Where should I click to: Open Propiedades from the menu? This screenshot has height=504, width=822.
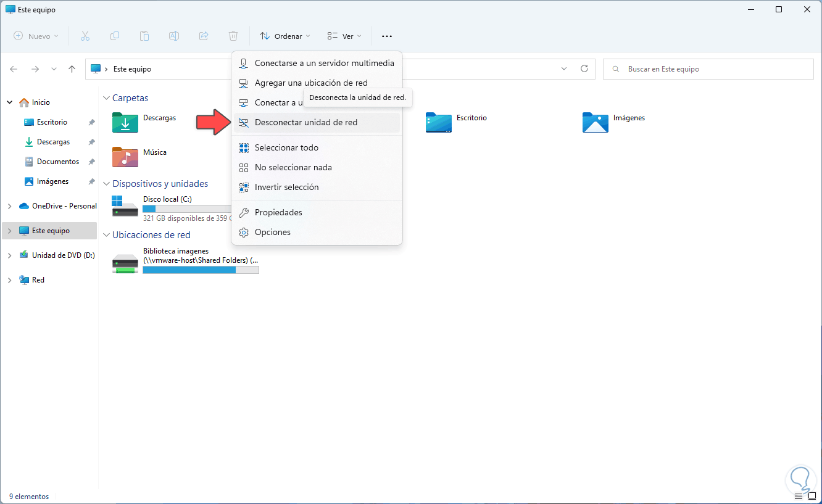pyautogui.click(x=317, y=212)
